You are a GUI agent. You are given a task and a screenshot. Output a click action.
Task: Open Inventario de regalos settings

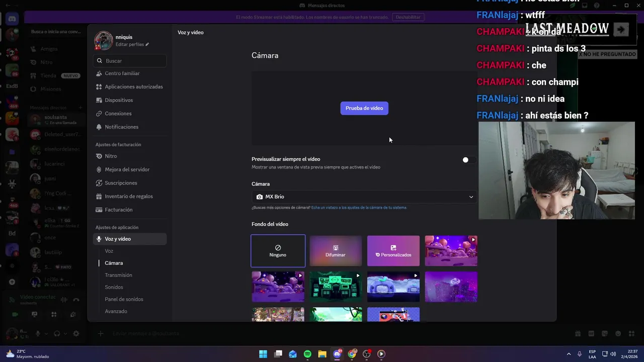(130, 196)
